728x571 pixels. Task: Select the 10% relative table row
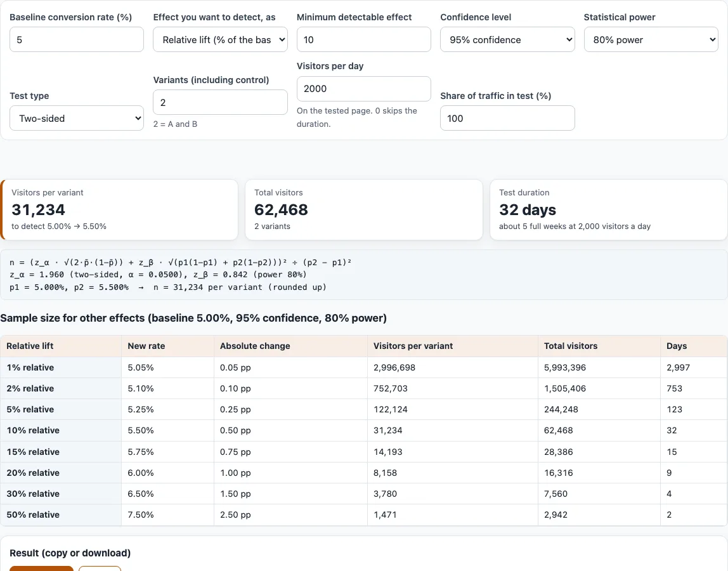(x=363, y=430)
